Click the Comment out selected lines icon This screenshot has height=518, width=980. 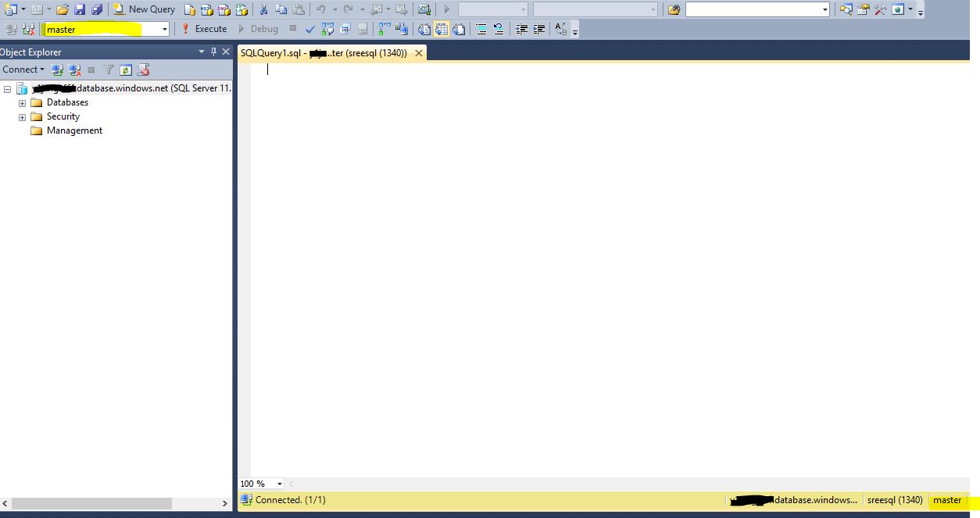[x=481, y=29]
